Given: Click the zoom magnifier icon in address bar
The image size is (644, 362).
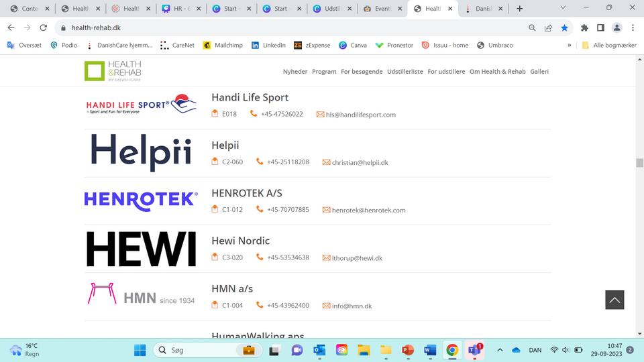Looking at the screenshot, I should 532,27.
